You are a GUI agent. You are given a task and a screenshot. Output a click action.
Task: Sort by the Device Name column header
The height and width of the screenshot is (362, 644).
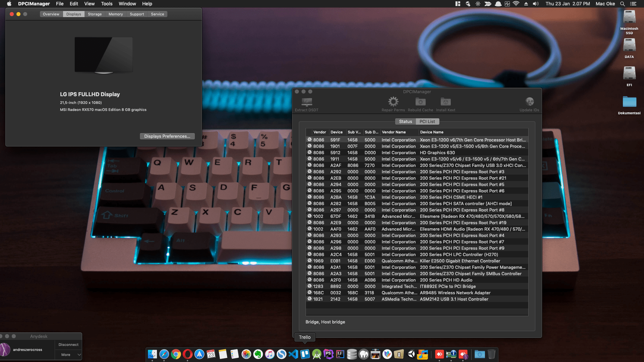coord(473,132)
